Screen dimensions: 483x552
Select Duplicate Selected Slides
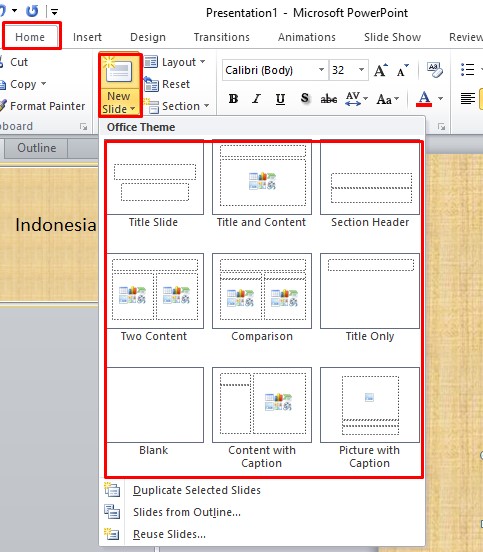[x=262, y=490]
